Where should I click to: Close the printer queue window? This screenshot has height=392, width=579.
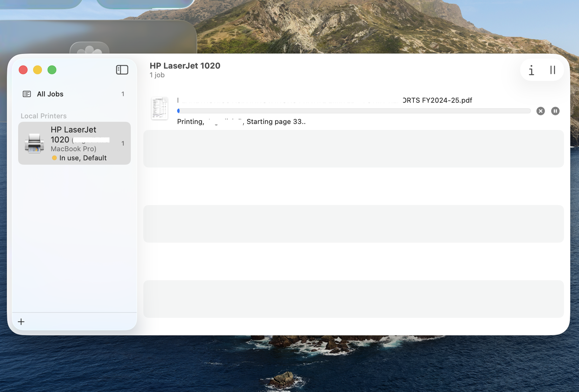23,70
